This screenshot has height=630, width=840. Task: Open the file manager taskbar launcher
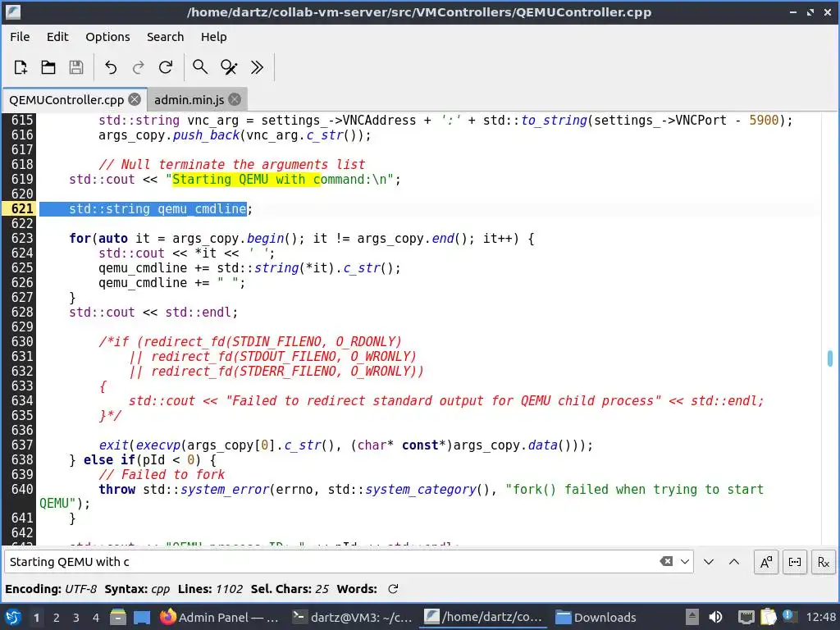(118, 618)
